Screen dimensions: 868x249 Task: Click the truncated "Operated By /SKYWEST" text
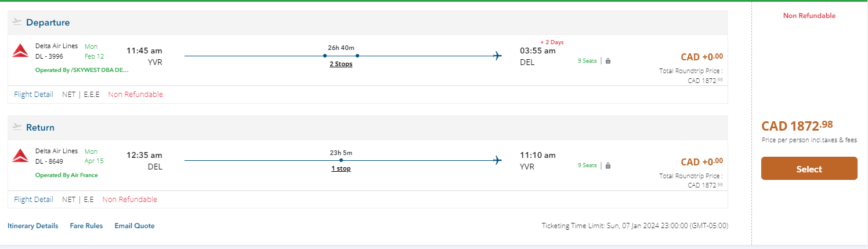[82, 70]
